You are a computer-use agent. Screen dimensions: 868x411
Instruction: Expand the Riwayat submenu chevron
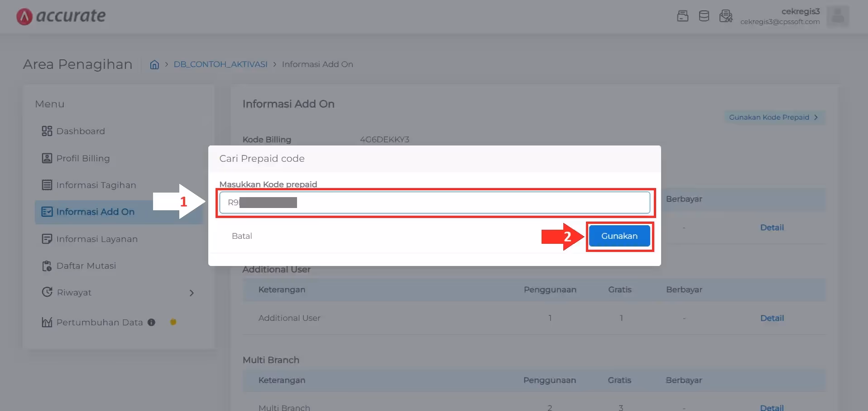point(192,293)
